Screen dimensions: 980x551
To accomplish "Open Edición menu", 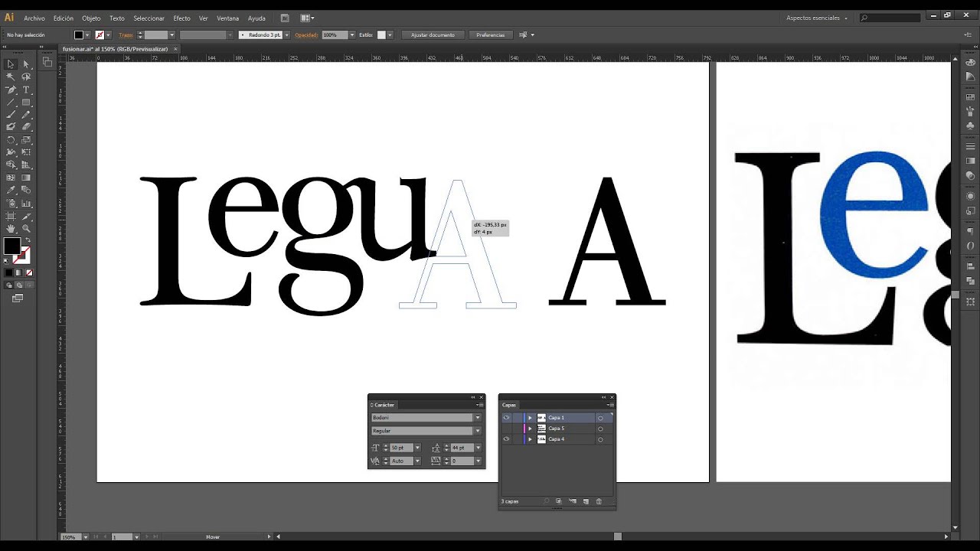I will point(64,18).
